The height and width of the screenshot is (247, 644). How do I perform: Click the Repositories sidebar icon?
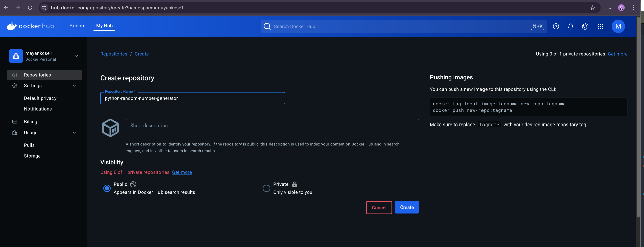pos(15,75)
